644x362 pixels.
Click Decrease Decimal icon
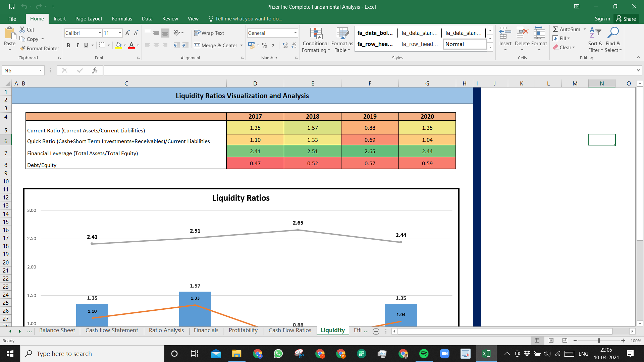pos(294,45)
